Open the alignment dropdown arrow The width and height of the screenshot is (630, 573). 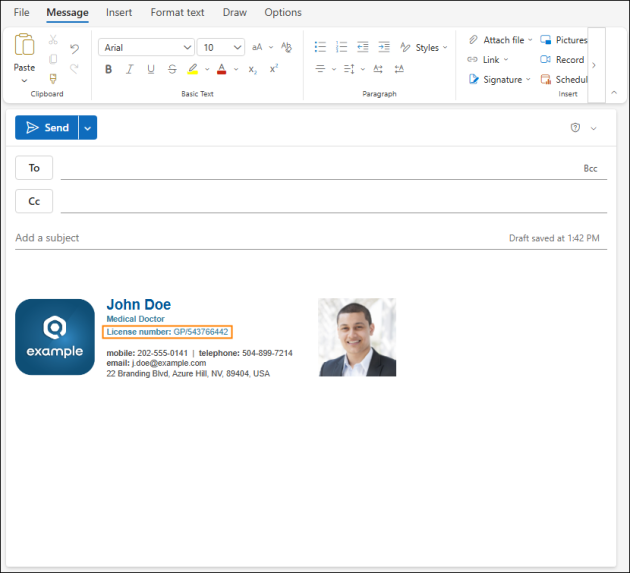point(334,69)
